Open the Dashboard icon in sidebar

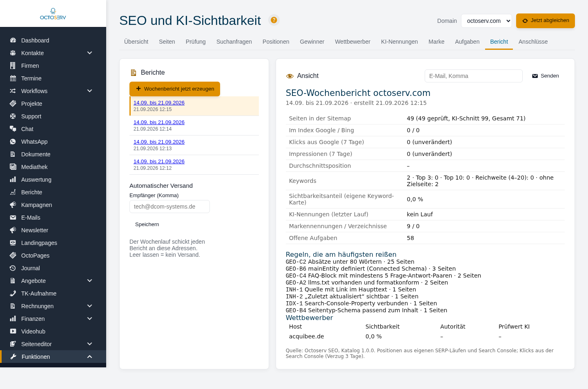(13, 40)
